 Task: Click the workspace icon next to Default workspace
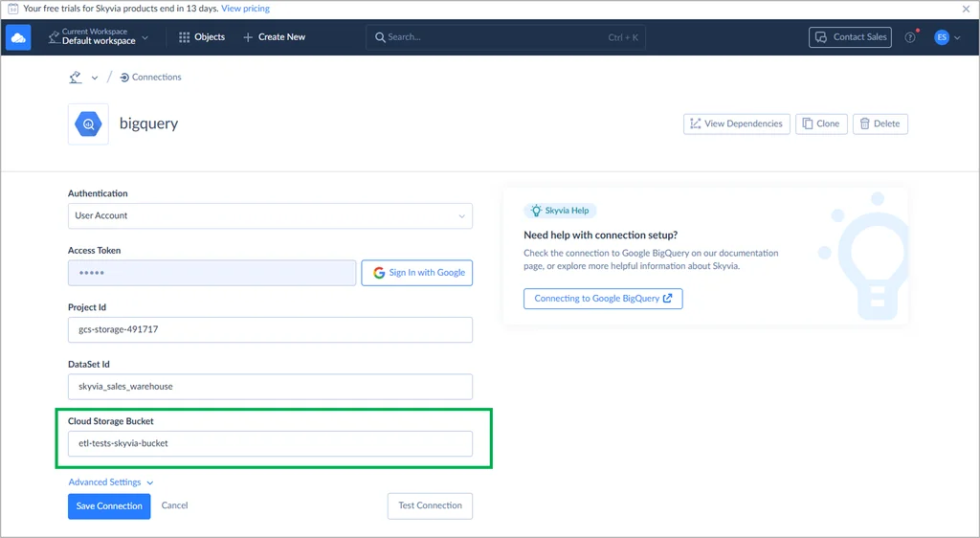pyautogui.click(x=54, y=37)
